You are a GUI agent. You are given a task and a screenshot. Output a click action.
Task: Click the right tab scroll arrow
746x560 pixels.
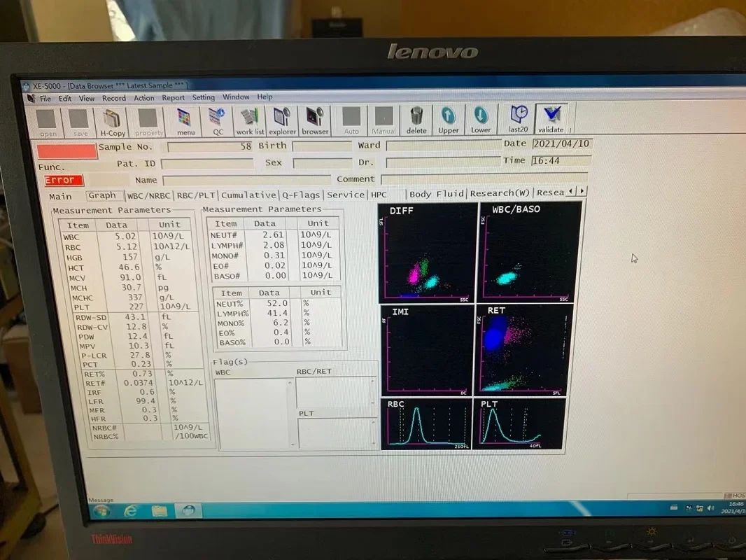[582, 191]
